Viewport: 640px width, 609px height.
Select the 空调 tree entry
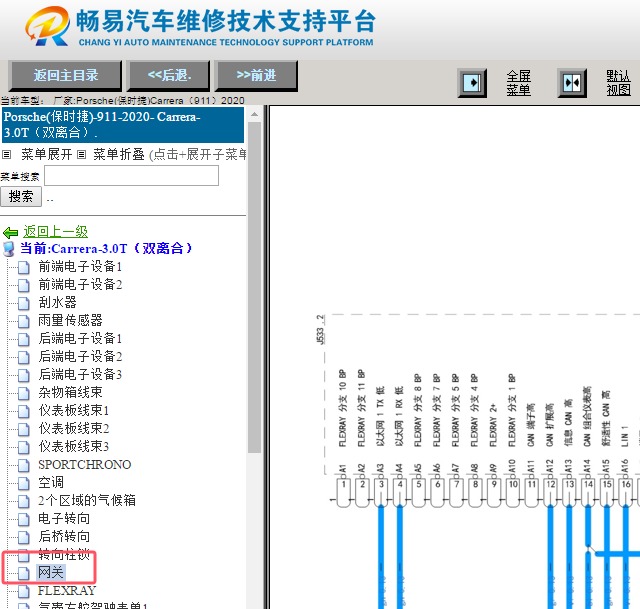pos(51,482)
